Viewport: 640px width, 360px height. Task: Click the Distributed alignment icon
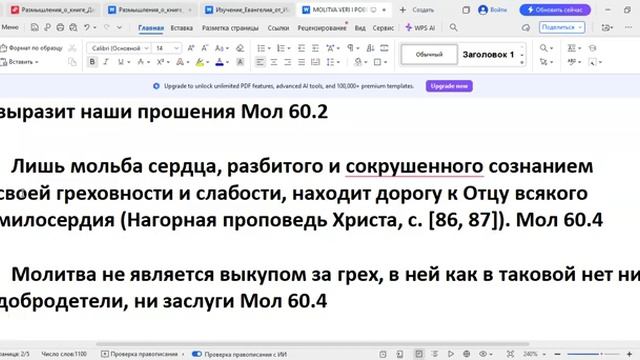click(315, 62)
